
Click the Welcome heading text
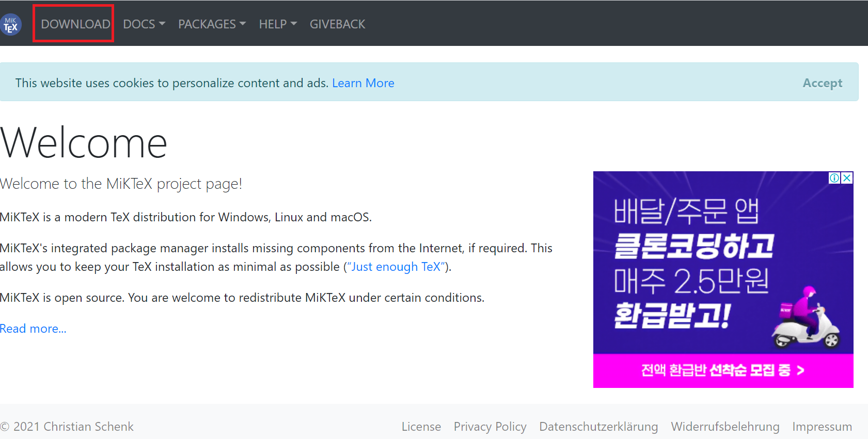(x=84, y=143)
